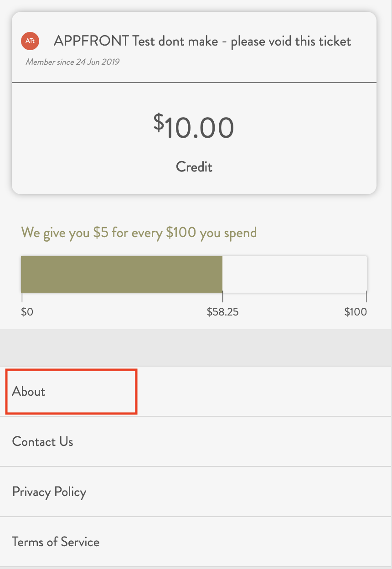Click the unfilled portion of the progress bar

pos(295,274)
